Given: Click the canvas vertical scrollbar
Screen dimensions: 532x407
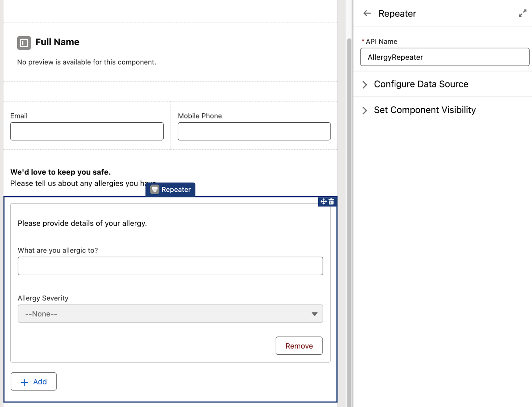Looking at the screenshot, I should (349, 200).
